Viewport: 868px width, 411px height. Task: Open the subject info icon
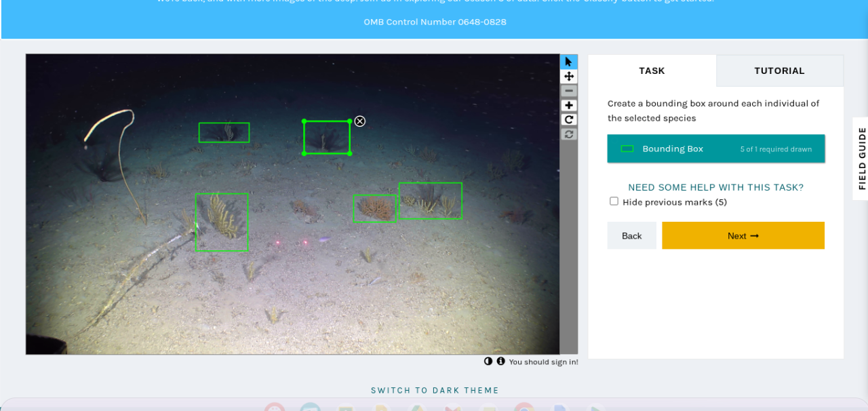[x=500, y=361]
